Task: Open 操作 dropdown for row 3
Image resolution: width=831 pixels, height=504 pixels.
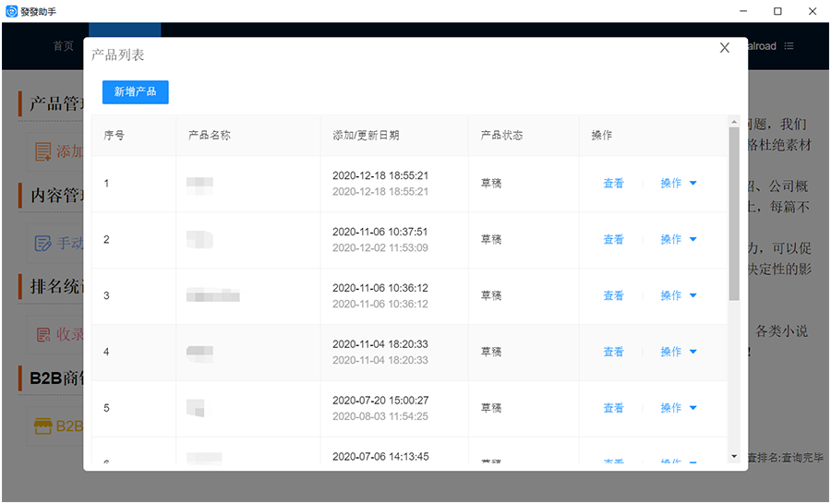Action: point(679,295)
